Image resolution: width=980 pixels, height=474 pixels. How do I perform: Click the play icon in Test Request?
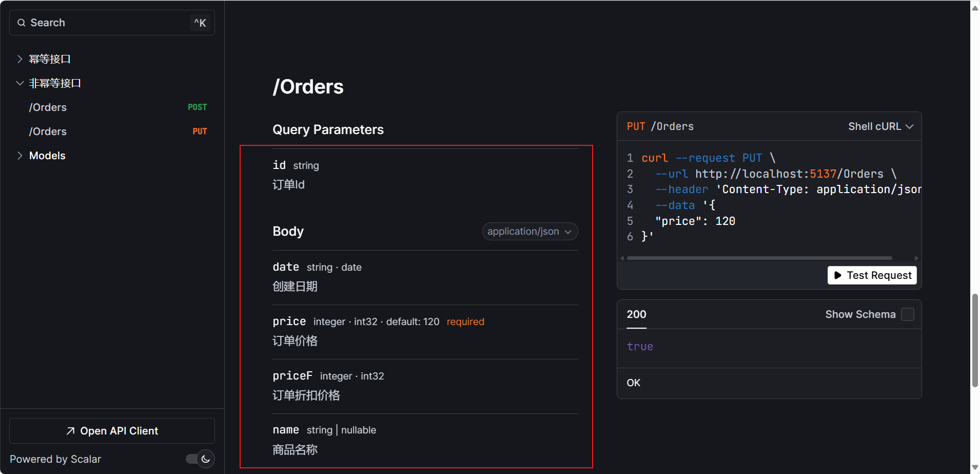pos(837,275)
